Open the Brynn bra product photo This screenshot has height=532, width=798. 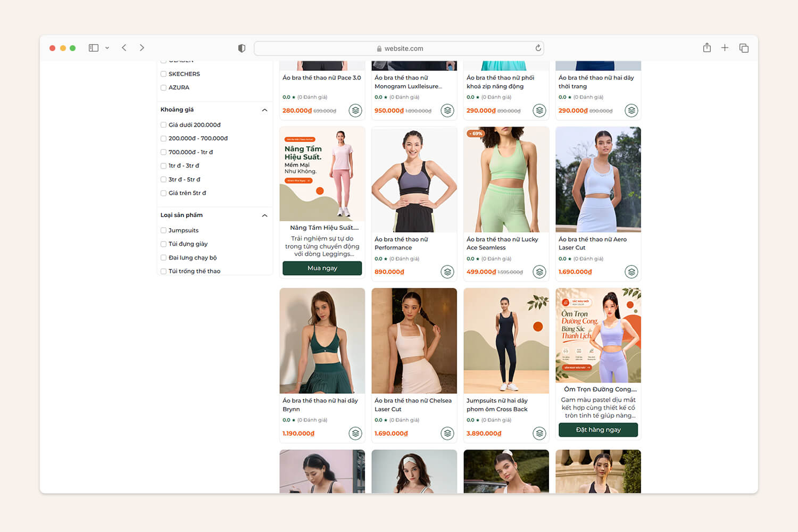click(x=322, y=341)
